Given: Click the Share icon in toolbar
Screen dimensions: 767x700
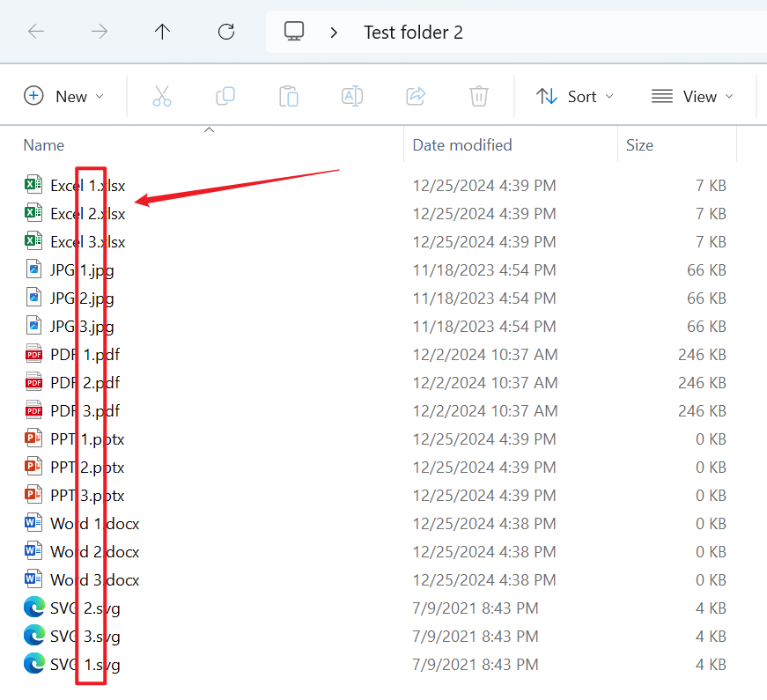Looking at the screenshot, I should pos(416,96).
